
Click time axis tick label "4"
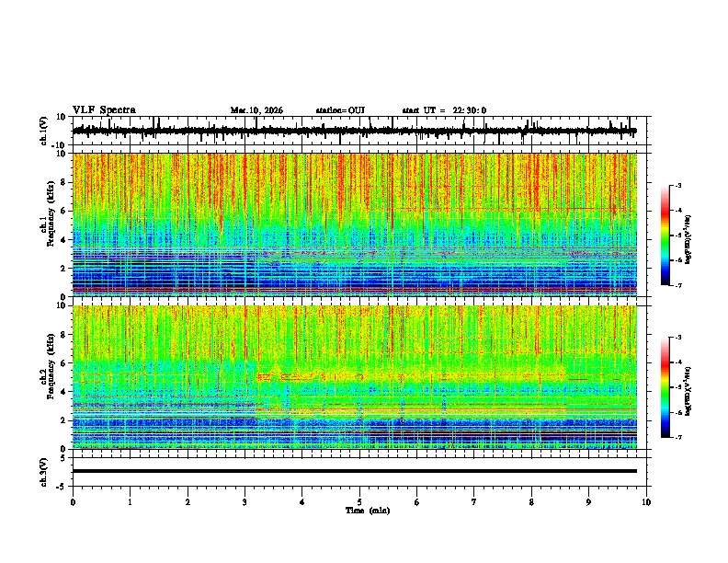(302, 502)
